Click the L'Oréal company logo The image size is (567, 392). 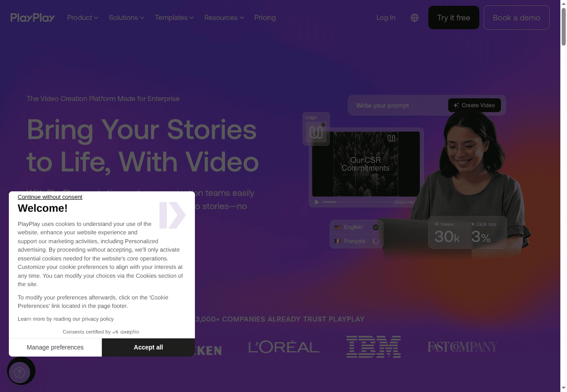(284, 347)
